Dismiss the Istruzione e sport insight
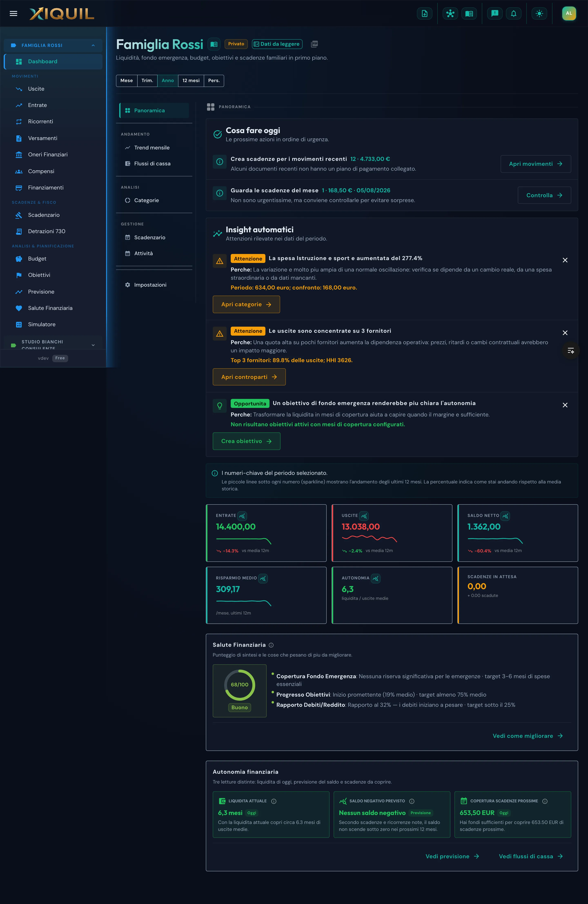588x904 pixels. pos(565,260)
